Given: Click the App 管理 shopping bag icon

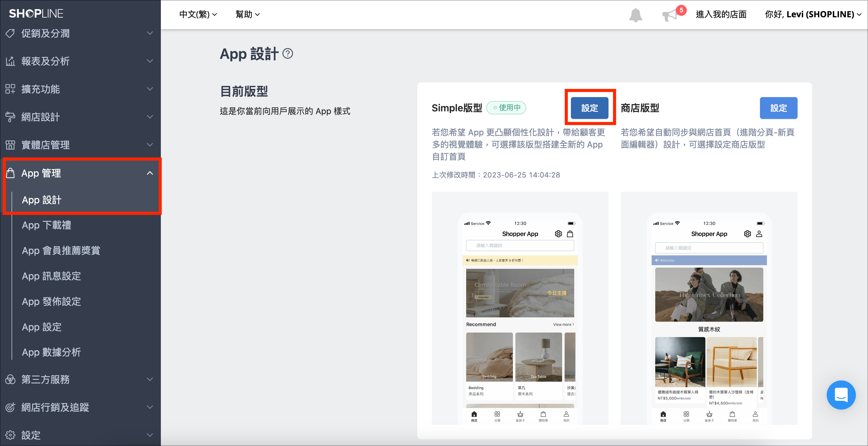Looking at the screenshot, I should (x=10, y=173).
